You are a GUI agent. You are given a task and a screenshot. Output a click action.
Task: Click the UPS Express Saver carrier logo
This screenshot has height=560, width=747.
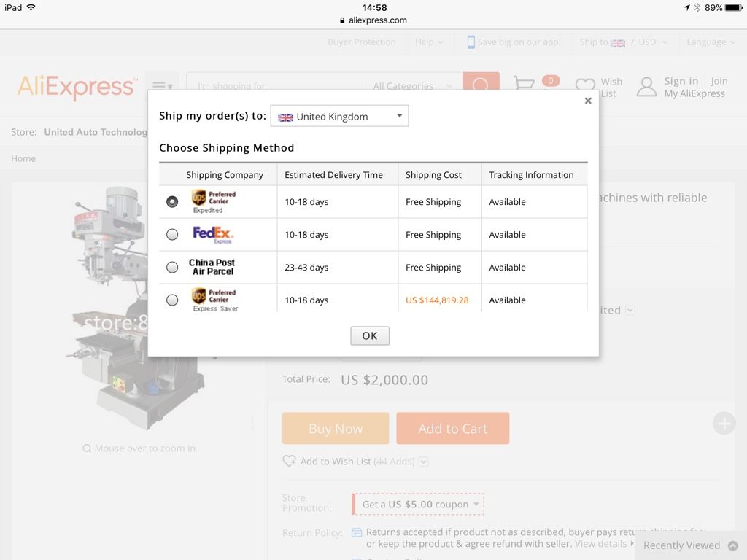tap(214, 300)
